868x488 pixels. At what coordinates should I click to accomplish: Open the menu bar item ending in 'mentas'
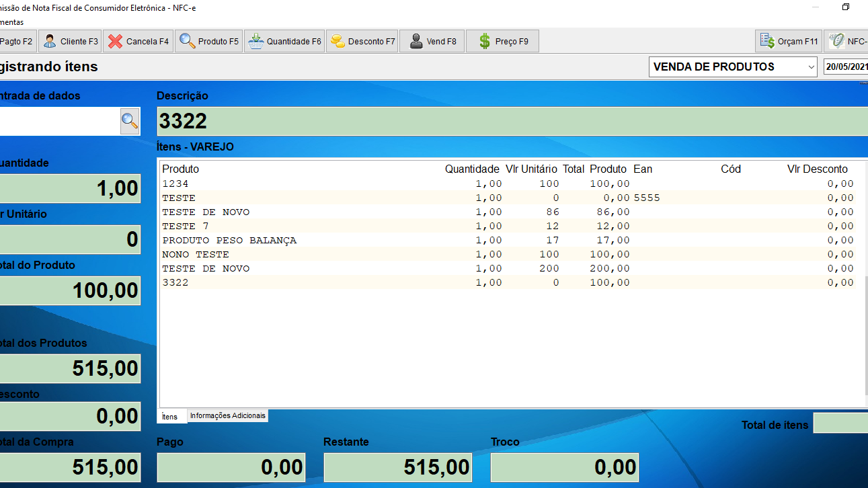click(11, 22)
